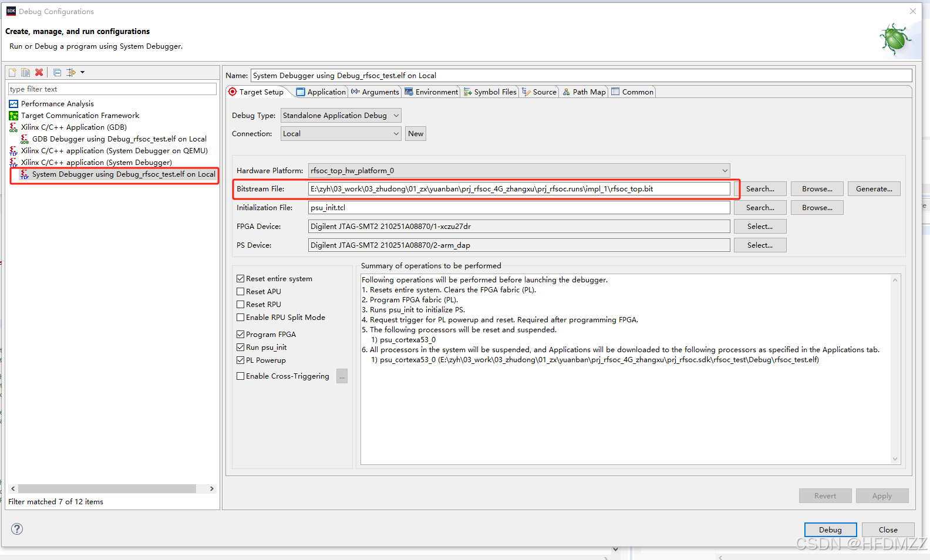This screenshot has width=930, height=560.
Task: Click the GDB Debugger child item icon
Action: click(x=25, y=139)
